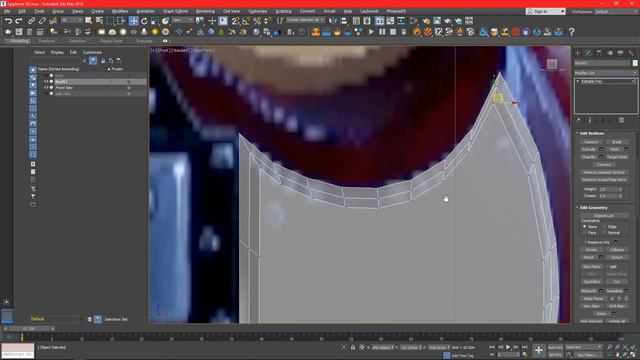The width and height of the screenshot is (640, 360).
Task: Select the Select and Link tool
Action: point(31,21)
